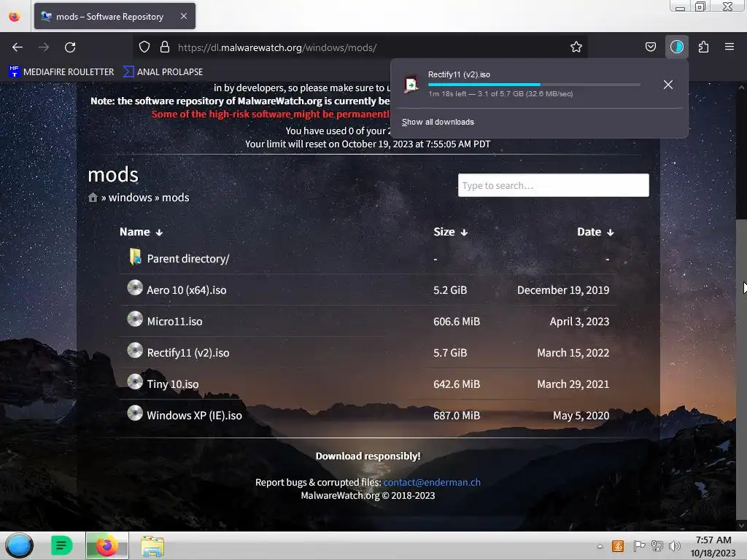This screenshot has width=747, height=560.
Task: Click disc icon beside Tiny 10.iso
Action: [x=135, y=382]
